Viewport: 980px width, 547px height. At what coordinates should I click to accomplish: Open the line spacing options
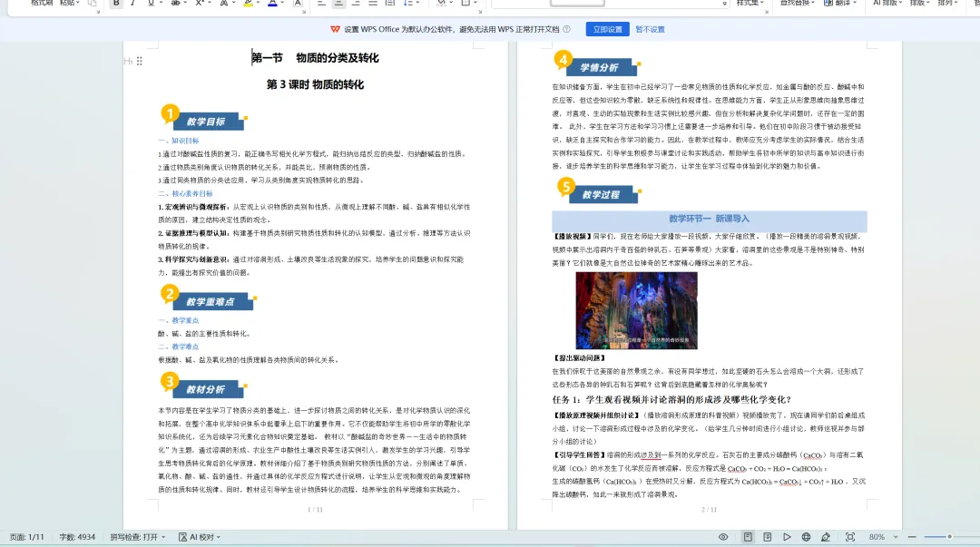[409, 3]
